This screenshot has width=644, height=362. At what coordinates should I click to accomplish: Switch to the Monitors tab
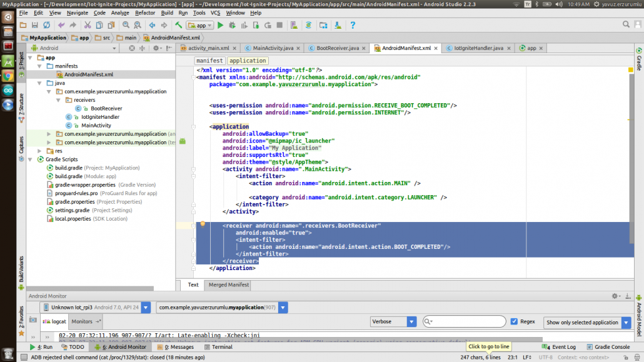pos(86,321)
